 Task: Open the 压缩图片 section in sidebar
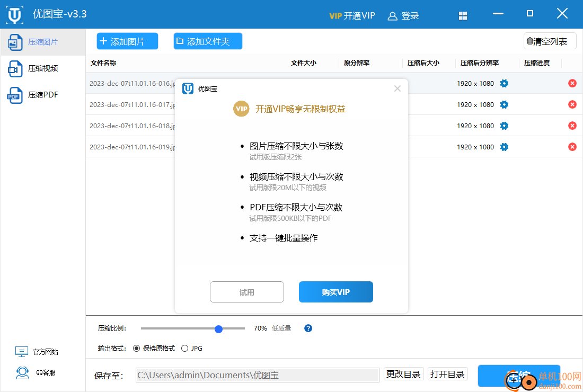[43, 42]
